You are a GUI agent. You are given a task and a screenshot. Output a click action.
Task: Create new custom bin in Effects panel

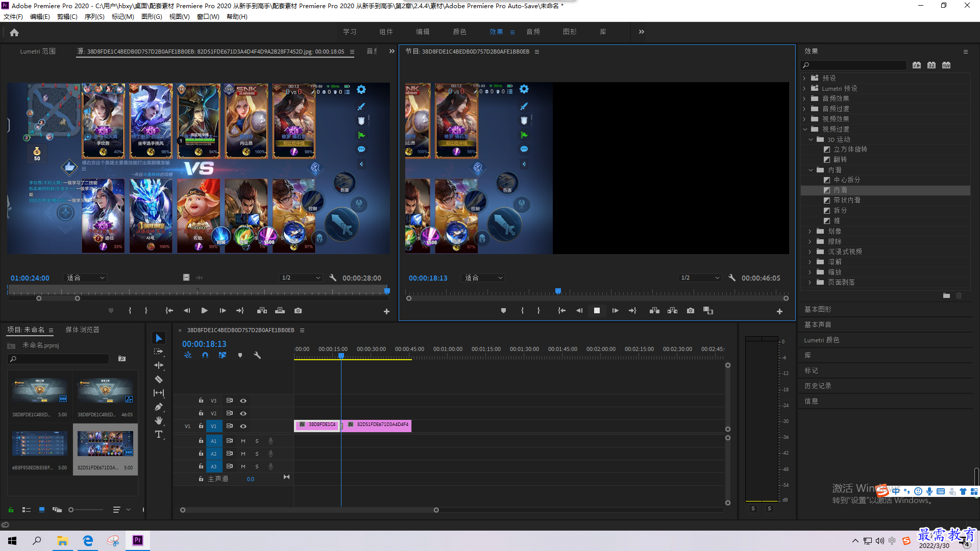(946, 295)
